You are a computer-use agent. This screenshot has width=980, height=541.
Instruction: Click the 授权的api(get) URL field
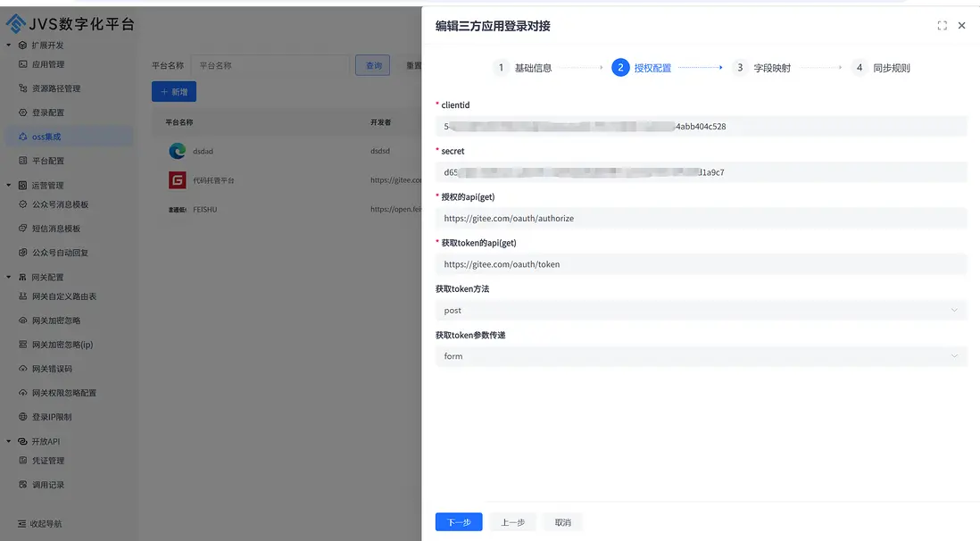pos(702,219)
